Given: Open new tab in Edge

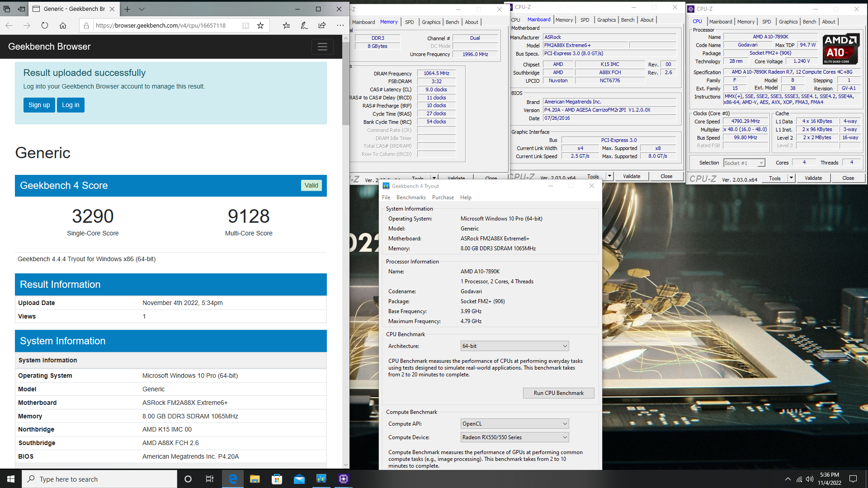Looking at the screenshot, I should point(127,9).
